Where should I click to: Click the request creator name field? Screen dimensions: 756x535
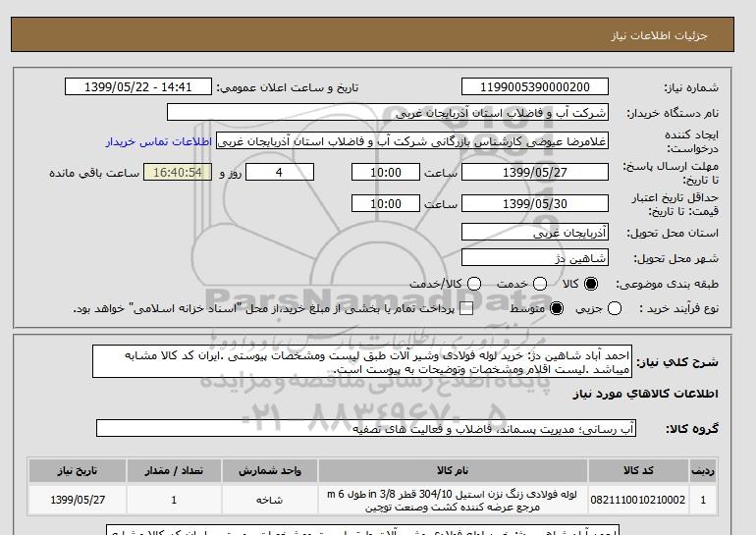click(412, 141)
